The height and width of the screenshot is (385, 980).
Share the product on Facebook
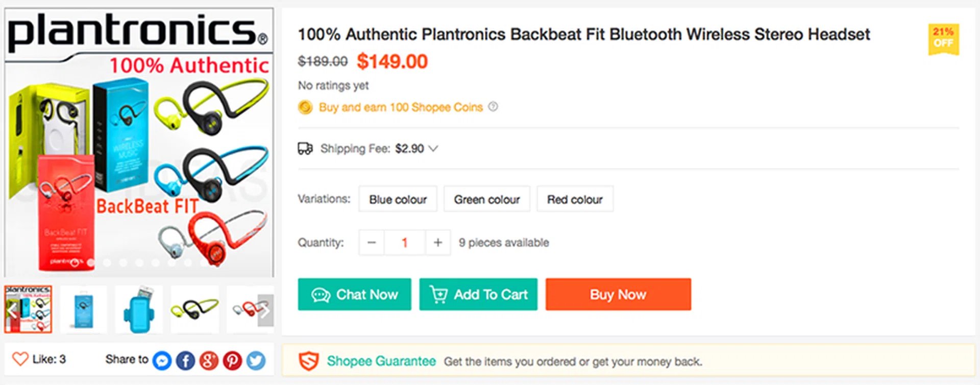185,360
